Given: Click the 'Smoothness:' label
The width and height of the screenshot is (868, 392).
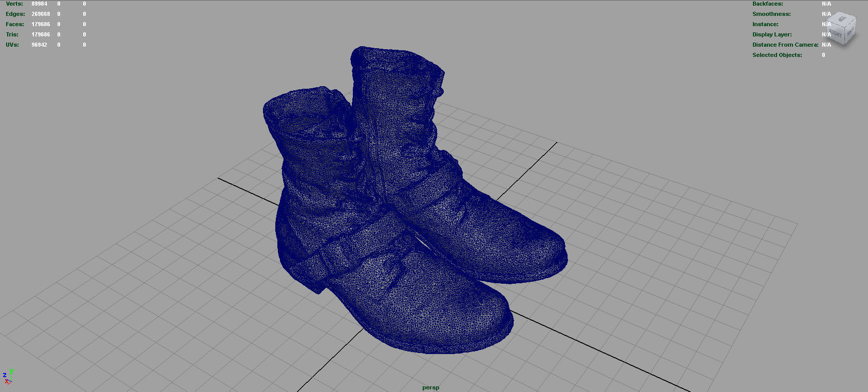Looking at the screenshot, I should [x=771, y=14].
